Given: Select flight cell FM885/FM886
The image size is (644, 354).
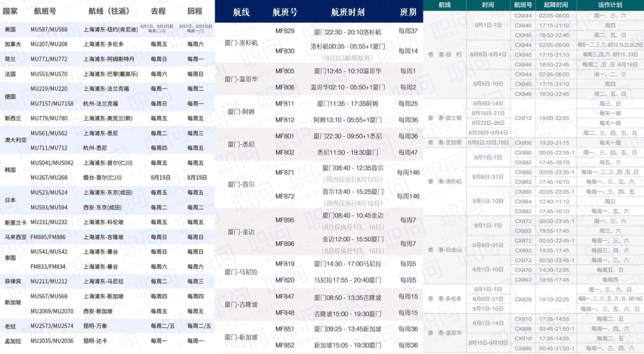Looking at the screenshot, I should 48,237.
